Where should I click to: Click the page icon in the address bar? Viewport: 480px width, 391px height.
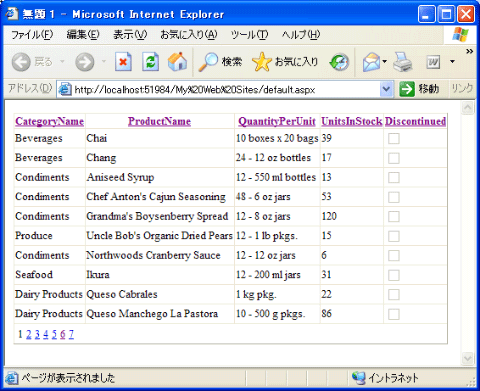(x=65, y=89)
